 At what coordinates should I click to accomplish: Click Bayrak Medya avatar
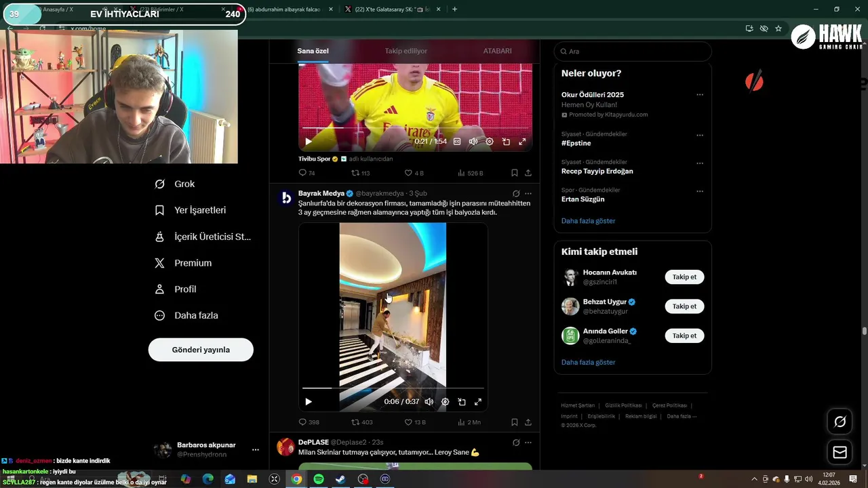[286, 198]
